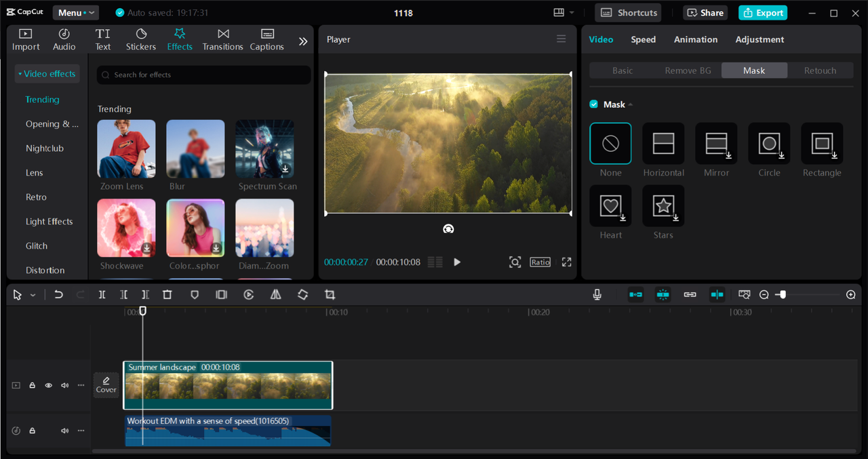Viewport: 868px width, 459px height.
Task: Open the Shortcuts button
Action: click(629, 13)
